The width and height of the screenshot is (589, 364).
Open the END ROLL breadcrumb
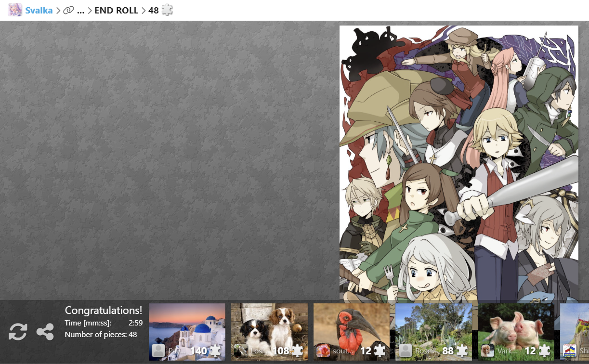(116, 10)
